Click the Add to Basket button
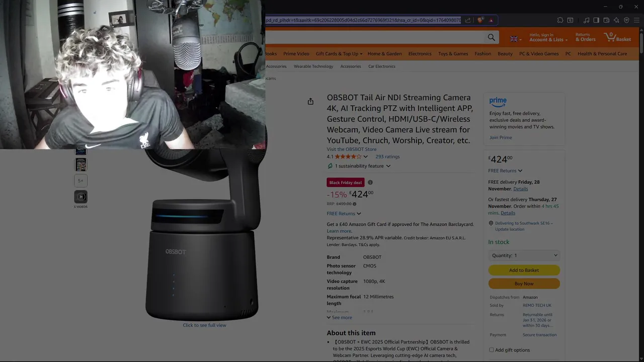Image resolution: width=644 pixels, height=362 pixels. (524, 270)
